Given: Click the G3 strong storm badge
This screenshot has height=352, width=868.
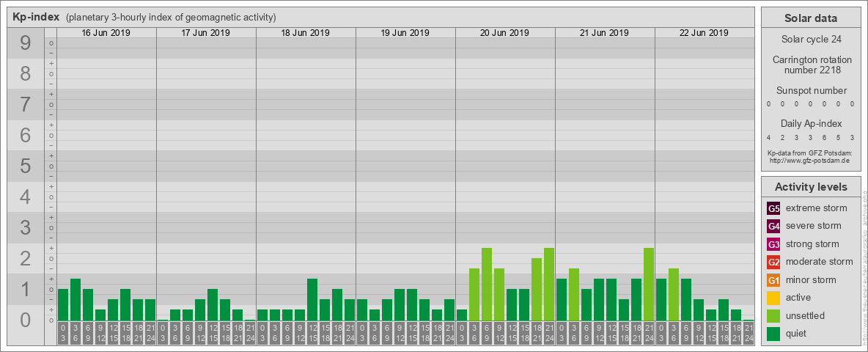Looking at the screenshot, I should [x=773, y=244].
